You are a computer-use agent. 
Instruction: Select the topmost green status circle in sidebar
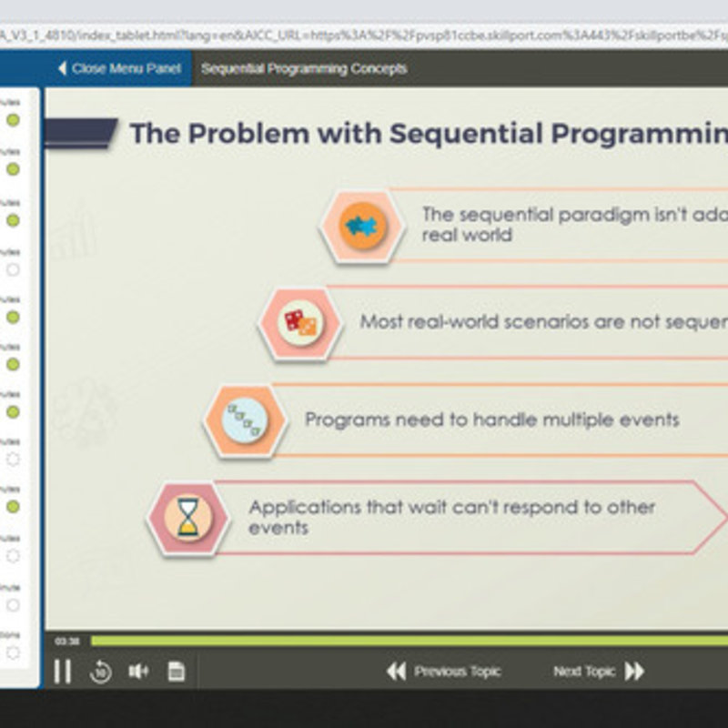(x=13, y=120)
